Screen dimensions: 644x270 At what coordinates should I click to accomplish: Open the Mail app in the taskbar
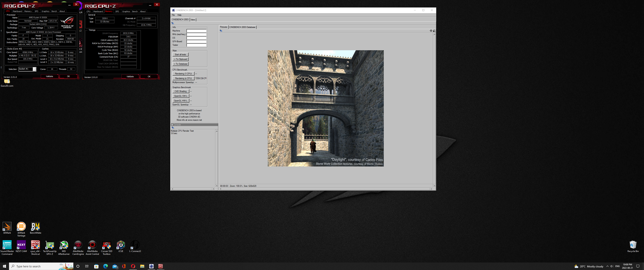115,266
